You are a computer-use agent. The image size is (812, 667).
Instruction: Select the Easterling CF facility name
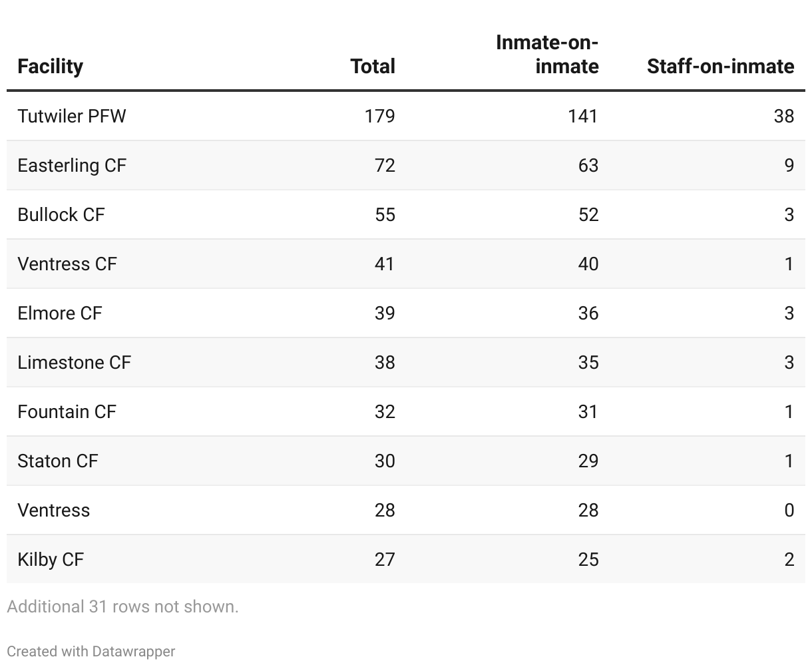click(72, 165)
